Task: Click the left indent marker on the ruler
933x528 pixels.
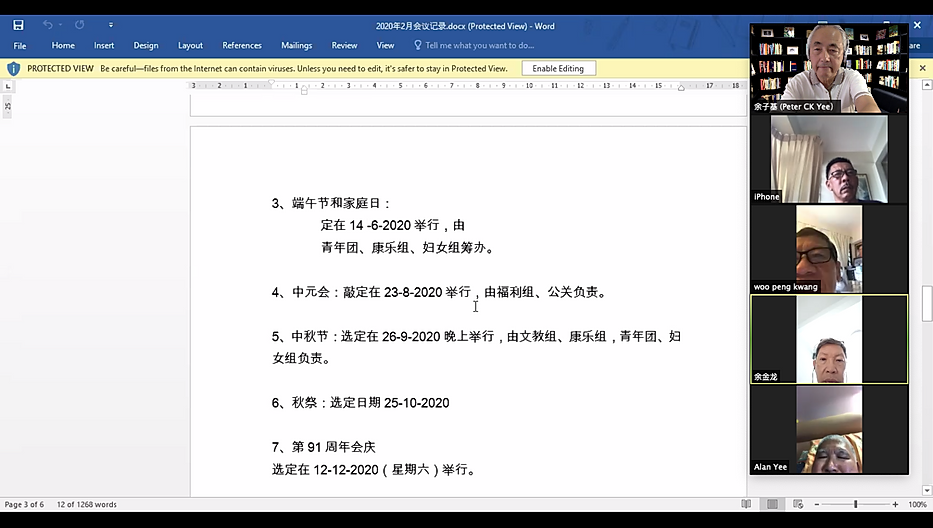Action: (x=304, y=91)
